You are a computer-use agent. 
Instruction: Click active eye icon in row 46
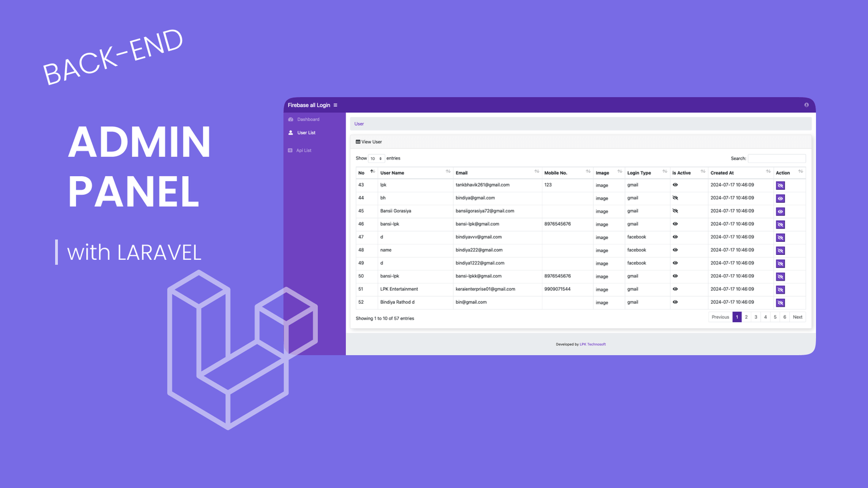point(675,224)
